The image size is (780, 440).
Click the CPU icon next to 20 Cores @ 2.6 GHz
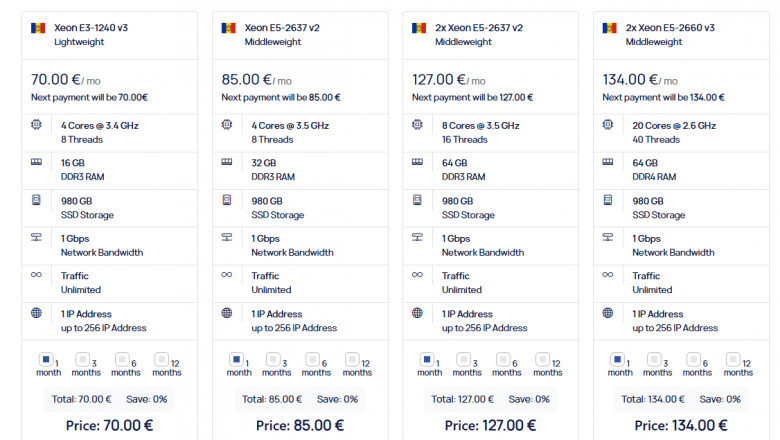(x=608, y=124)
